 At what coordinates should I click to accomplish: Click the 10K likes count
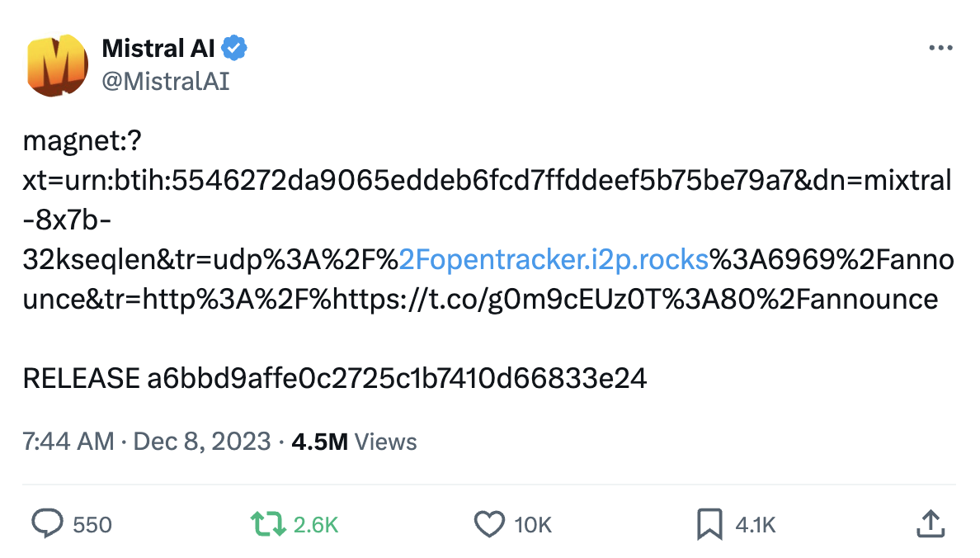point(533,525)
